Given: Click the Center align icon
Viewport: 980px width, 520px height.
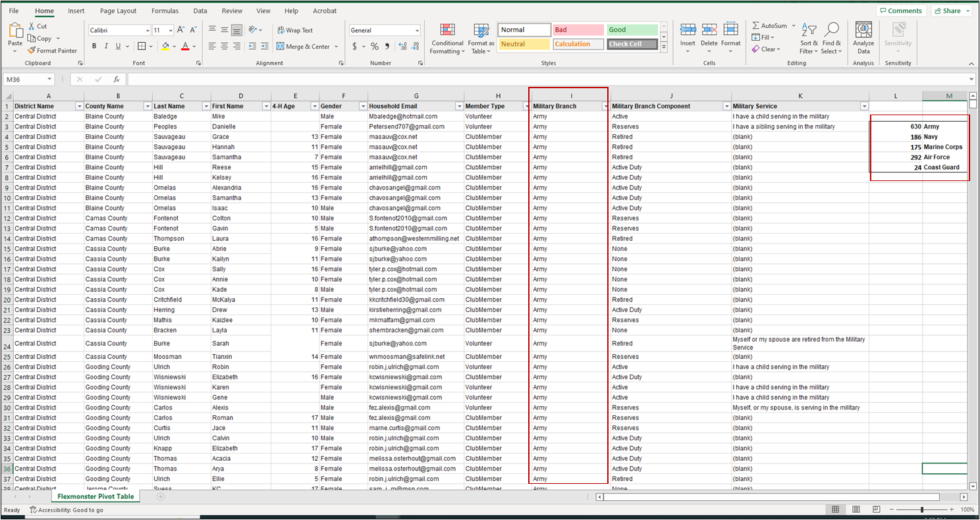Looking at the screenshot, I should [224, 46].
